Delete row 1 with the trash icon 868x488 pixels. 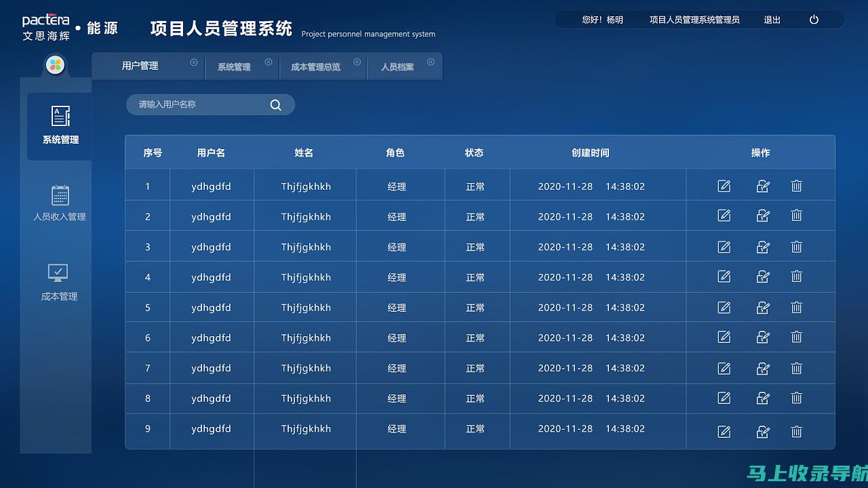point(796,186)
